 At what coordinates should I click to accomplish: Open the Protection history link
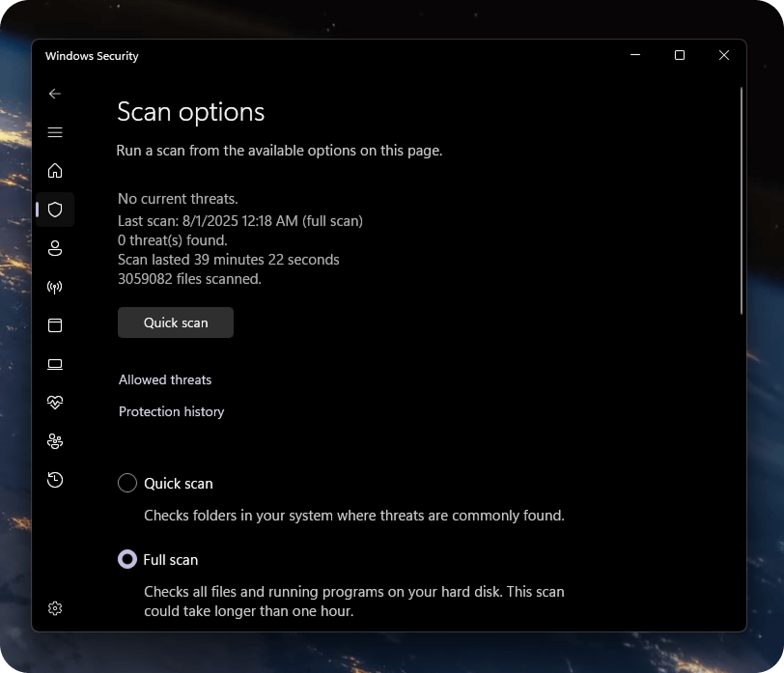click(172, 411)
